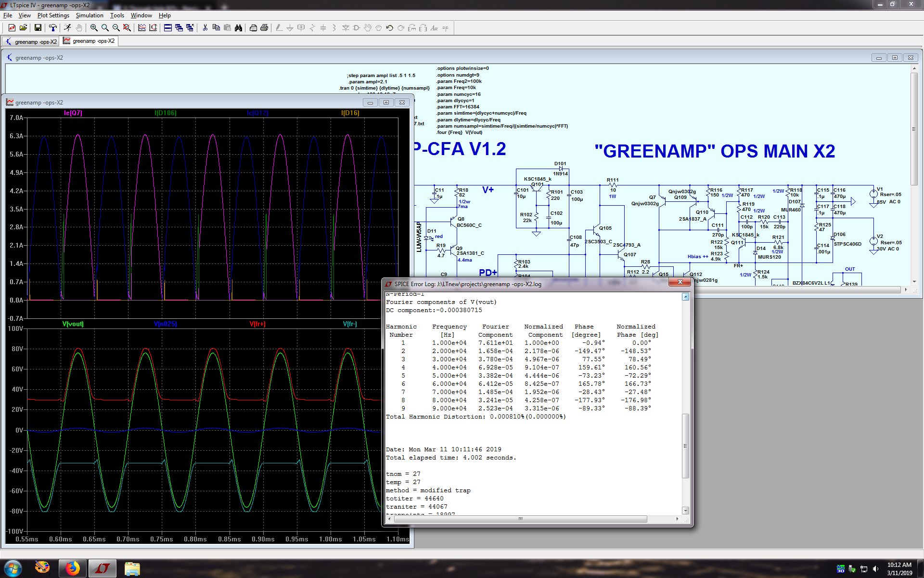Click the system tray volume icon
The height and width of the screenshot is (578, 924).
point(875,569)
